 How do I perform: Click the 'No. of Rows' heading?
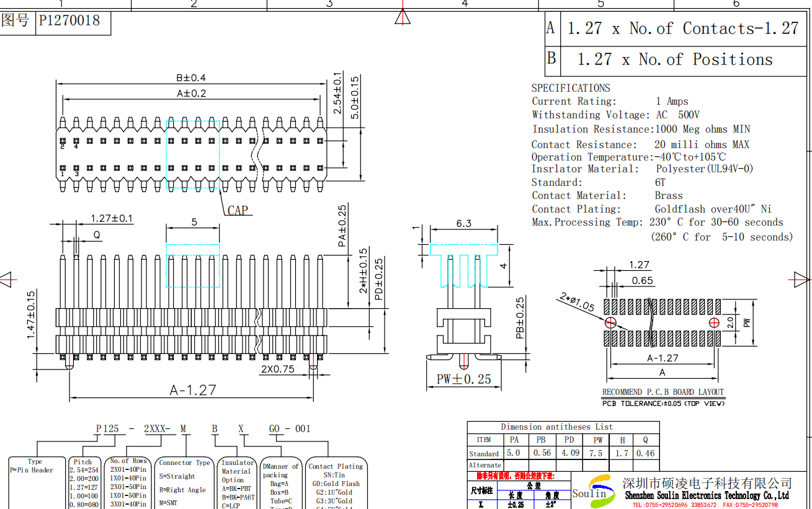click(128, 461)
